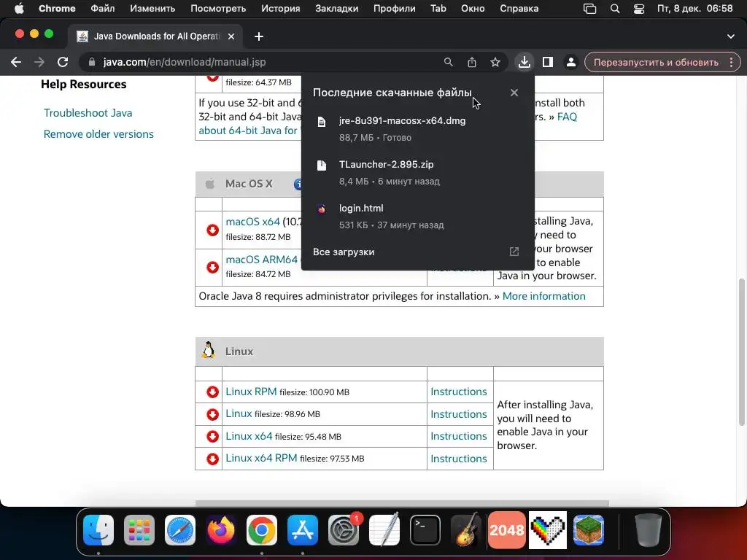Launch Safari from the Dock
Screen dimensions: 747x560
[x=180, y=530]
